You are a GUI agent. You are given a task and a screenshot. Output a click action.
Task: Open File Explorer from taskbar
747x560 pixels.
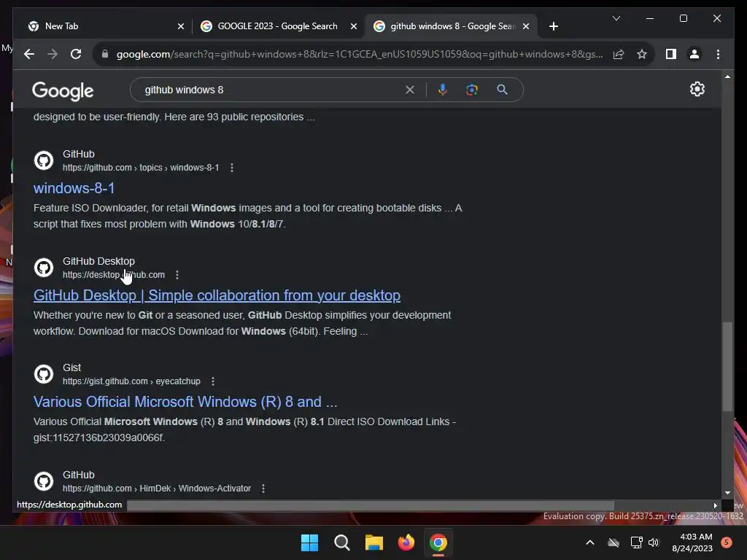[374, 542]
